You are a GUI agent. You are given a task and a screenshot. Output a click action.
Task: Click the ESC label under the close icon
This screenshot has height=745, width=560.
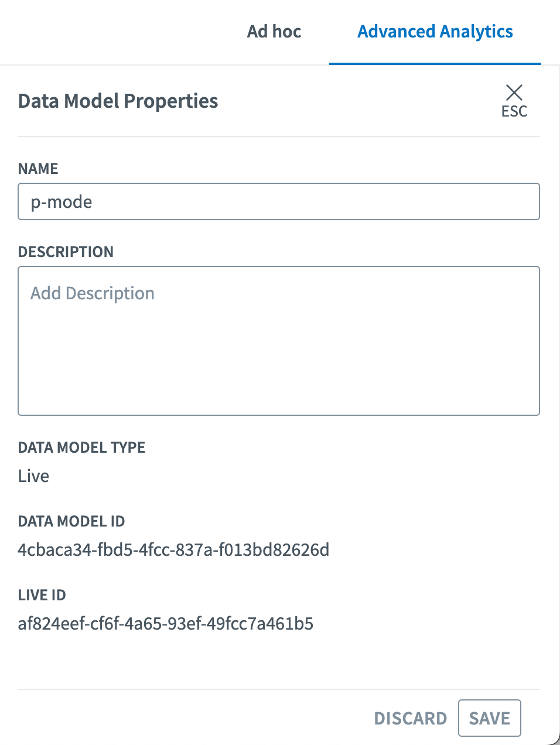pos(514,111)
